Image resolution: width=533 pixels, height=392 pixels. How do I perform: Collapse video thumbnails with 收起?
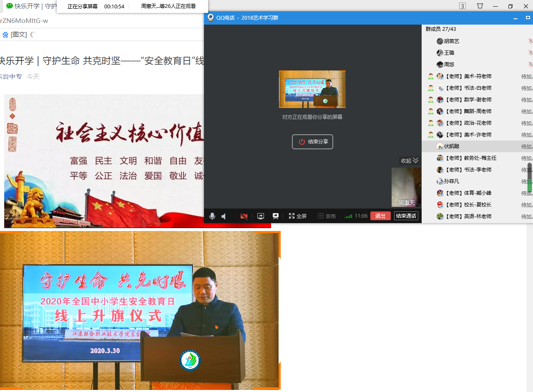pyautogui.click(x=410, y=161)
